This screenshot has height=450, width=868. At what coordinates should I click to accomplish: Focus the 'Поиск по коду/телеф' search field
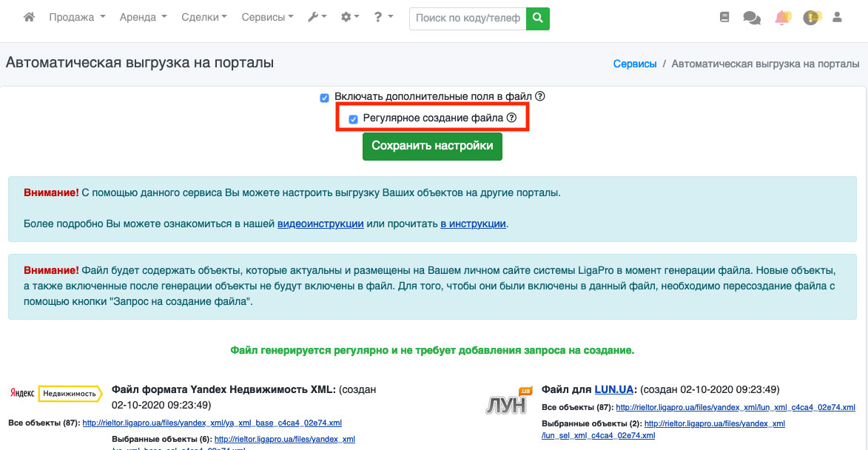point(468,18)
